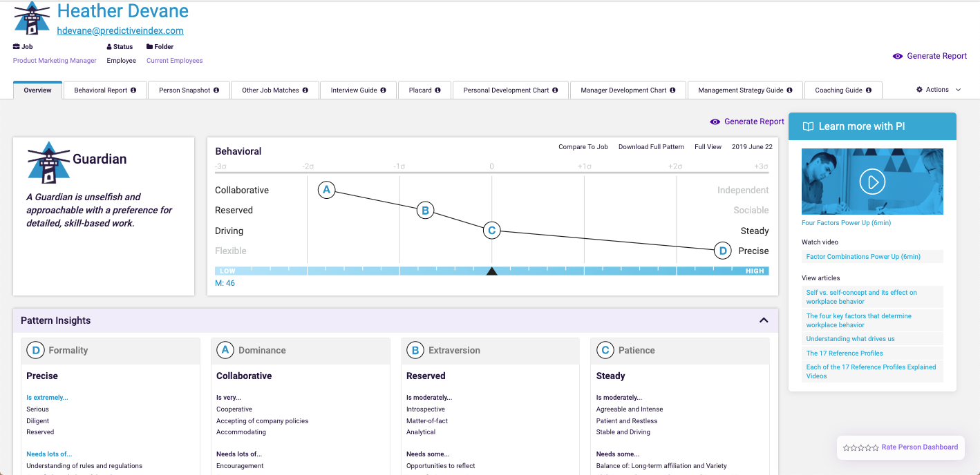Switch to the Person Snapshot tab
Screen dimensions: 980x475
189,90
